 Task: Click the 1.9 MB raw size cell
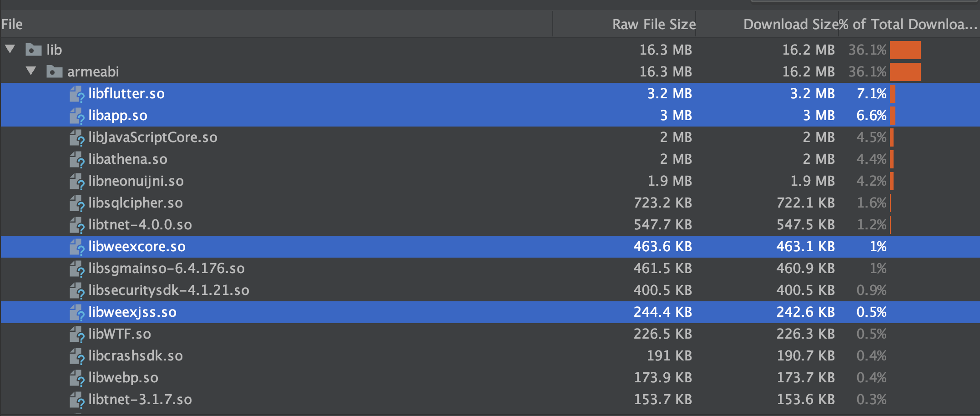pyautogui.click(x=670, y=181)
